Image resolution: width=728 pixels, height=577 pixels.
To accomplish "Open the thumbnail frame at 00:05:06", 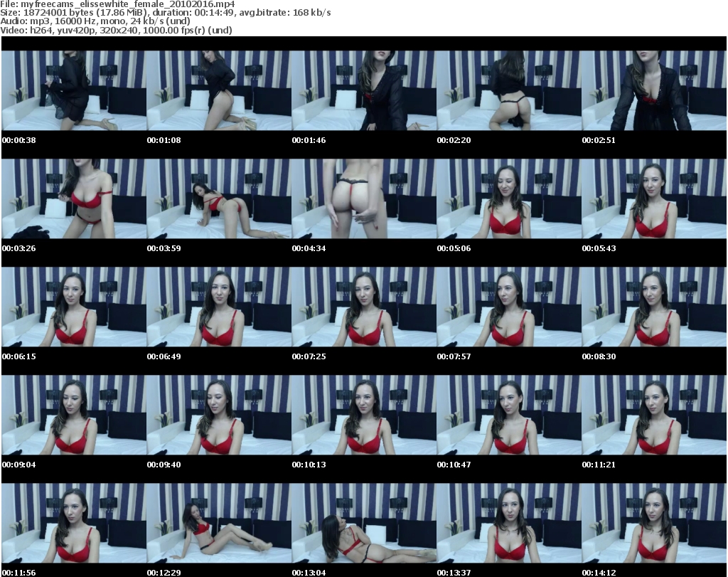I will tap(509, 198).
